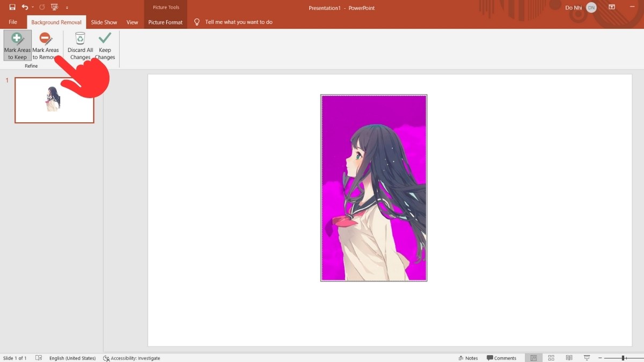Click the zoom slider handle
The width and height of the screenshot is (644, 362).
(624, 358)
